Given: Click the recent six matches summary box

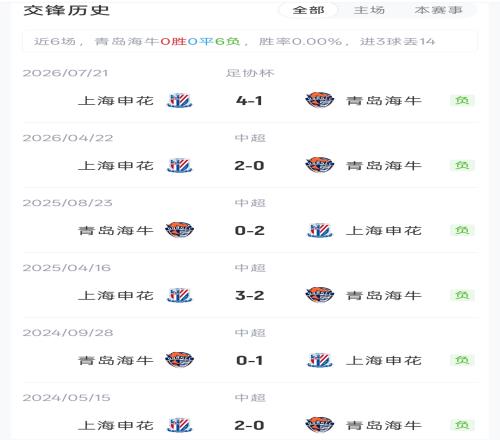Looking at the screenshot, I should [x=250, y=42].
